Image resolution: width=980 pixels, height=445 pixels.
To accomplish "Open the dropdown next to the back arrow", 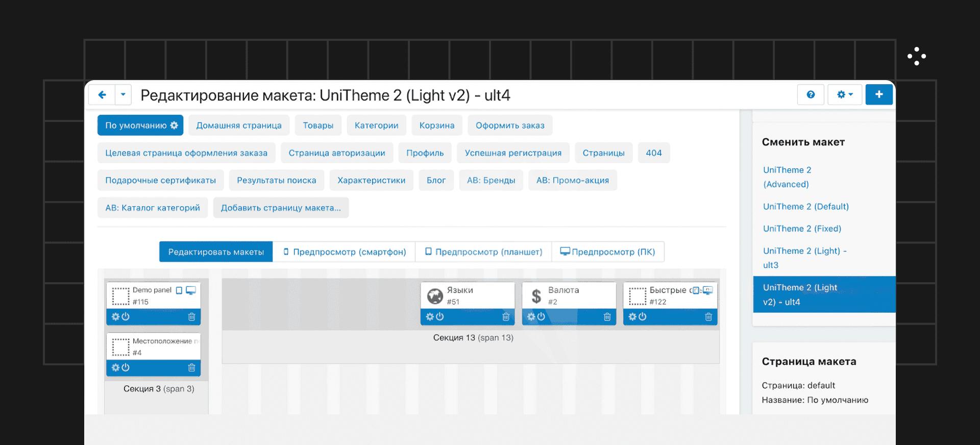I will click(x=124, y=95).
